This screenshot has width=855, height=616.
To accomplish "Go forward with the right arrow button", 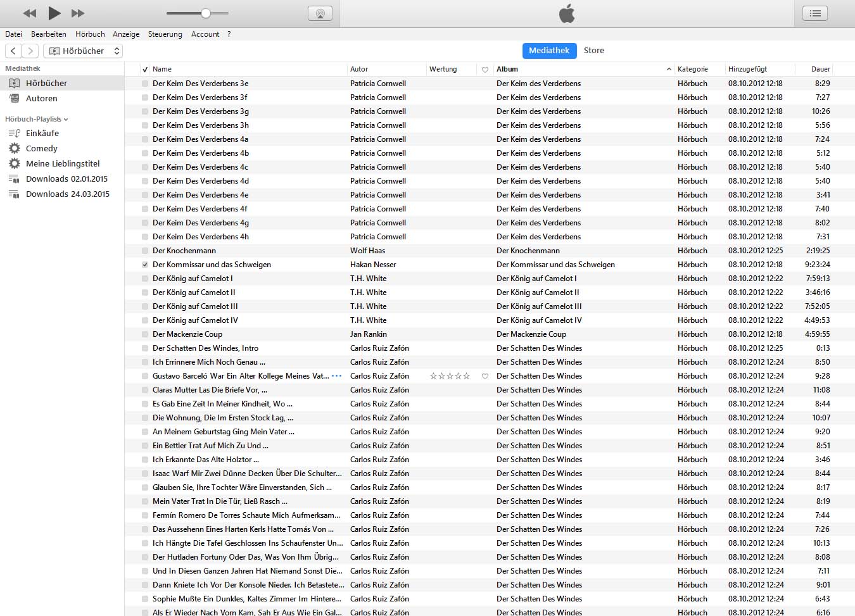I will click(x=30, y=51).
